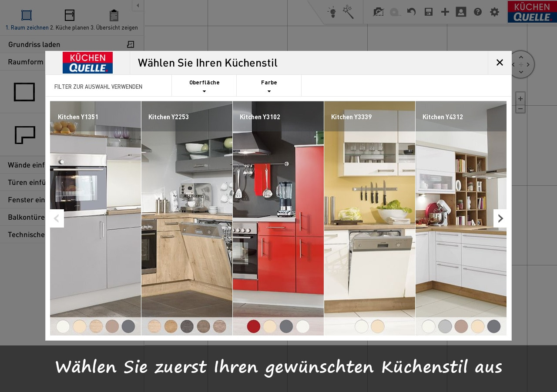Switch to step 3. Übersicht zeigen
Image resolution: width=557 pixels, height=392 pixels.
coord(114,20)
